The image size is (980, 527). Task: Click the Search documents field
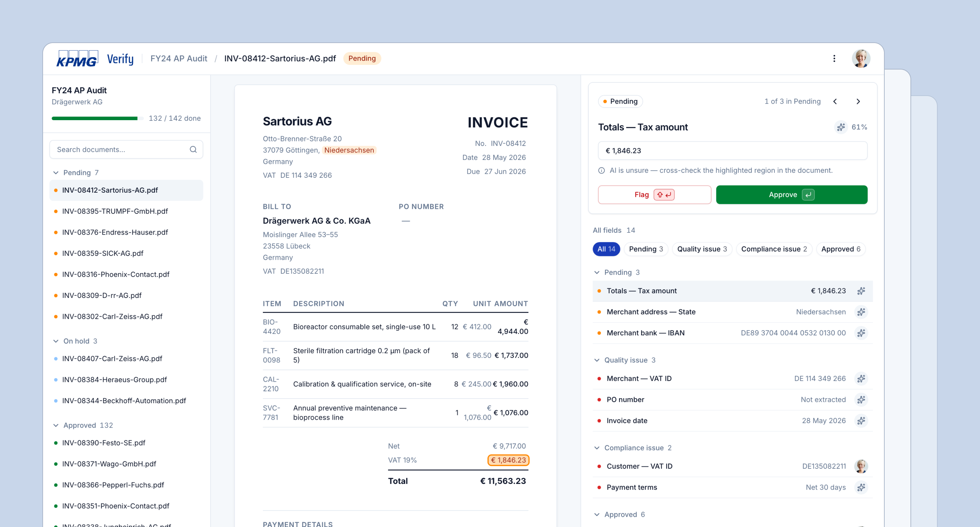point(126,150)
